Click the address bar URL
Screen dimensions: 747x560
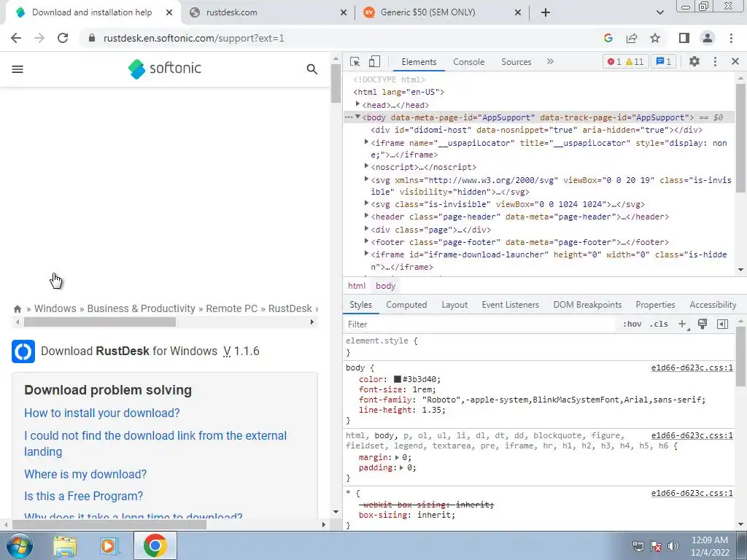tap(193, 38)
